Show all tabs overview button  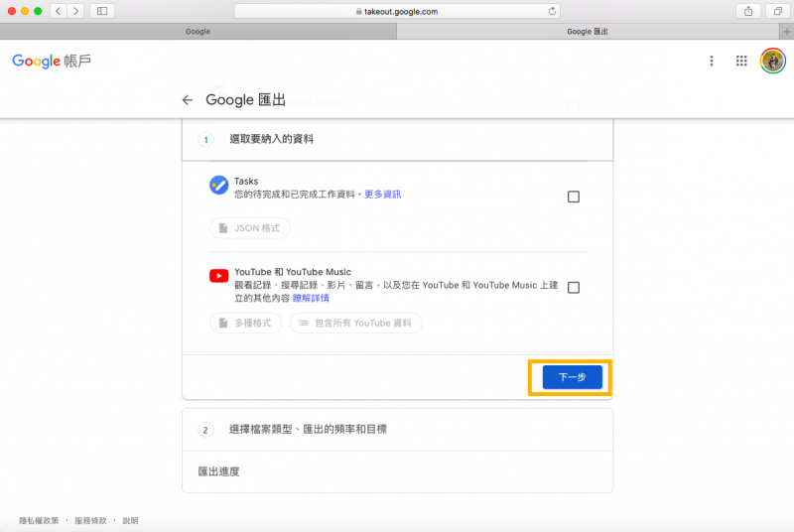(778, 11)
